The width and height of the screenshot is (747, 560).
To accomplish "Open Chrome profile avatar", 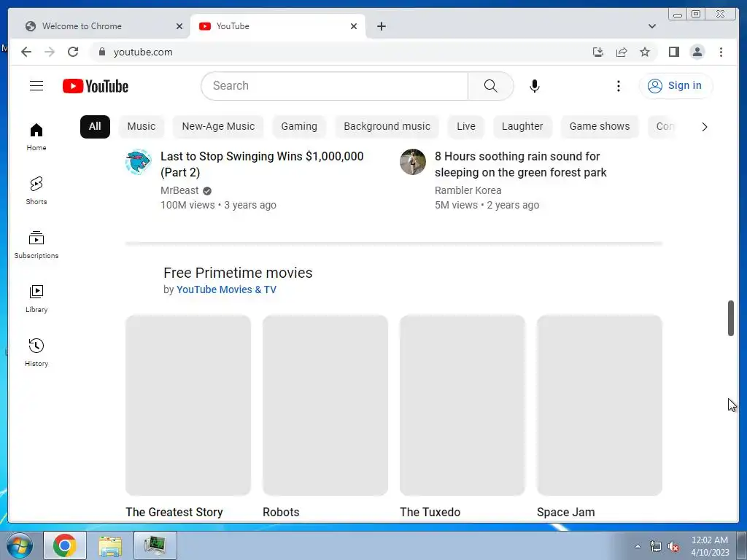I will (x=697, y=52).
